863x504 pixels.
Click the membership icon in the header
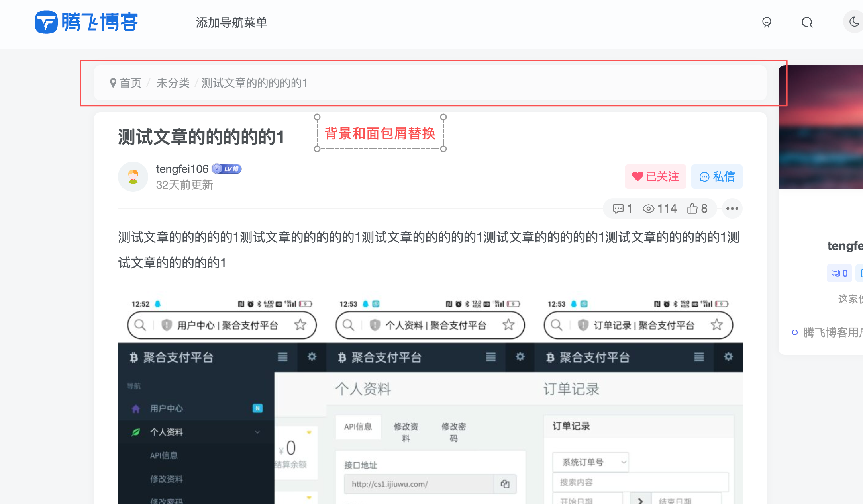(767, 23)
